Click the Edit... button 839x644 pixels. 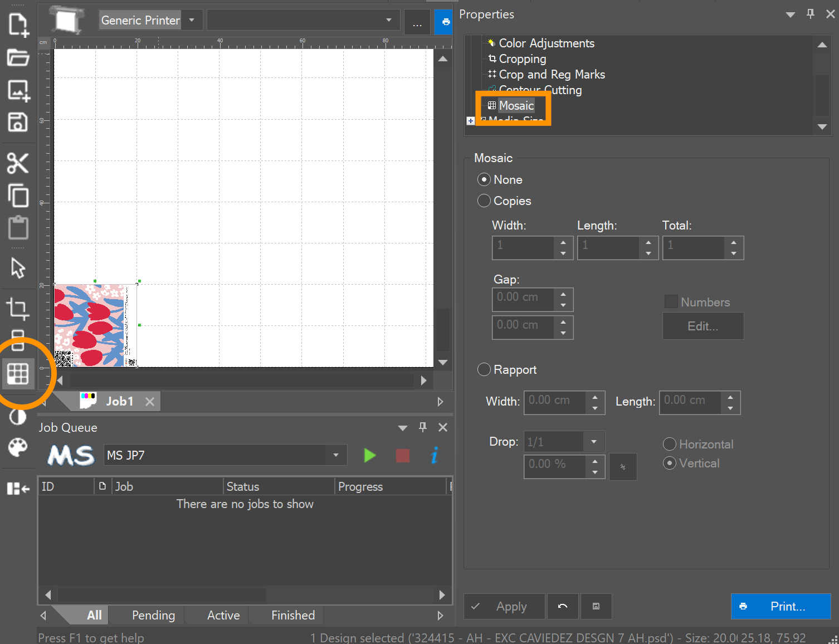point(703,326)
